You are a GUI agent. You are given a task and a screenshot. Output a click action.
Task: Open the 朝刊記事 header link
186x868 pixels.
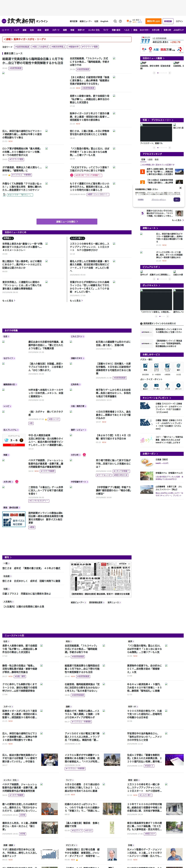click(74, 21)
